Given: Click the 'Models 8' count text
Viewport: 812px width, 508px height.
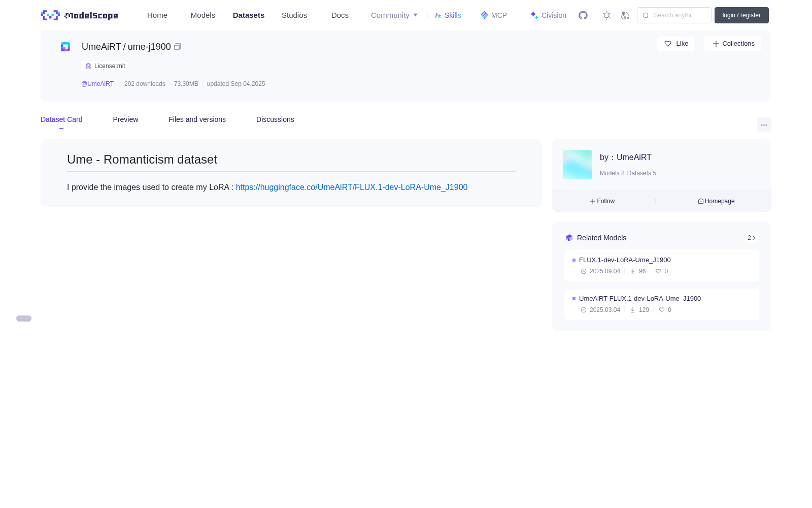Looking at the screenshot, I should (x=612, y=173).
